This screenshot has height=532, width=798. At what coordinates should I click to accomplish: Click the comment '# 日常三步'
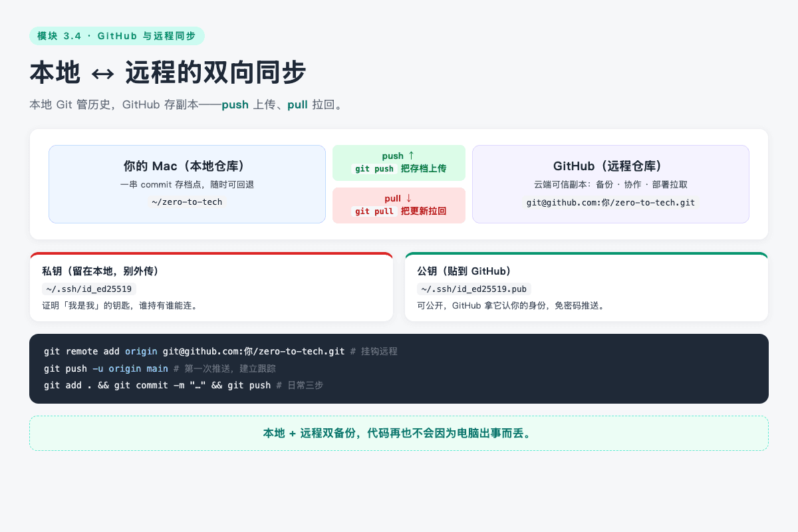coord(300,386)
